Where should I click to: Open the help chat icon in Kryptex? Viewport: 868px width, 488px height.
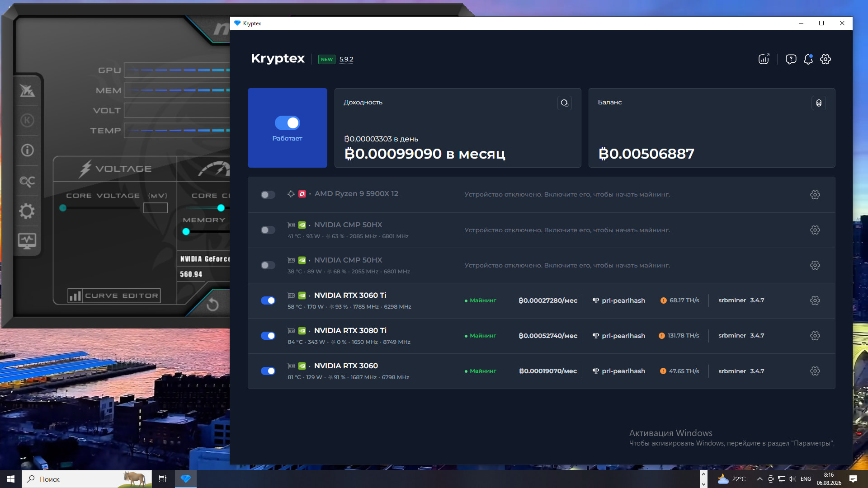pos(791,59)
